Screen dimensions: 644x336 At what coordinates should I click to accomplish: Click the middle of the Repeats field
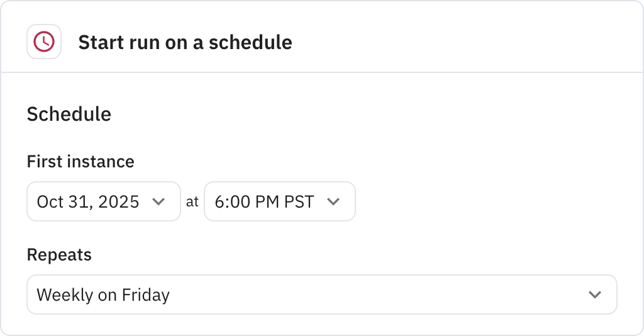tap(377, 294)
